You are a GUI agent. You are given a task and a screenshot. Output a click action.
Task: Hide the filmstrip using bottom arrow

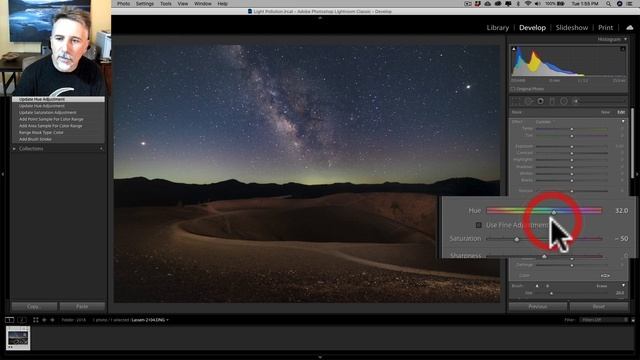coord(320,357)
